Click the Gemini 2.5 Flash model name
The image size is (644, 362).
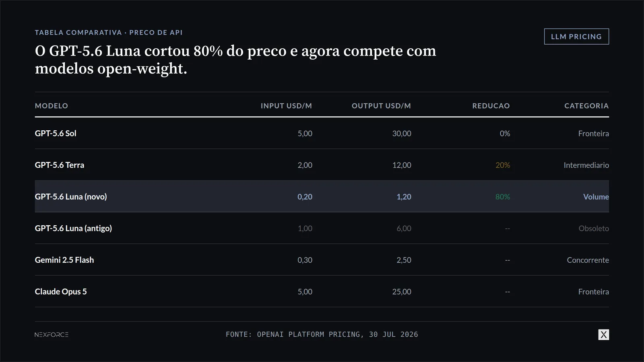point(64,260)
